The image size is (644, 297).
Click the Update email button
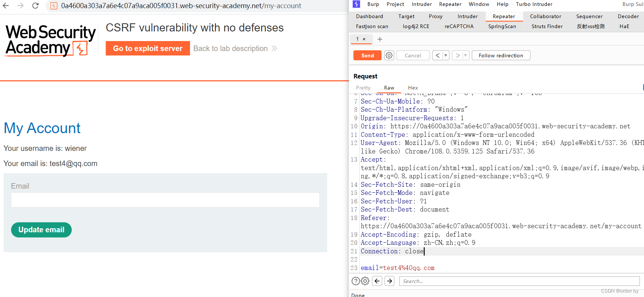coord(41,230)
